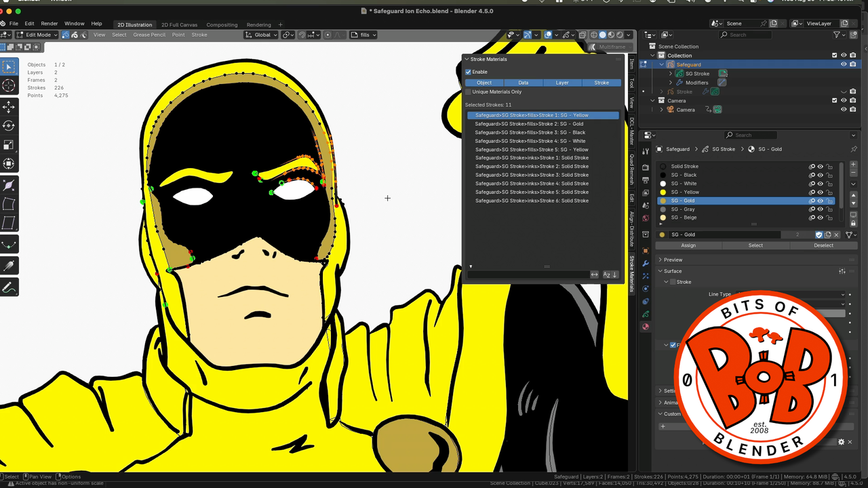
Task: Open the Modifiers properties tab
Action: click(645, 263)
